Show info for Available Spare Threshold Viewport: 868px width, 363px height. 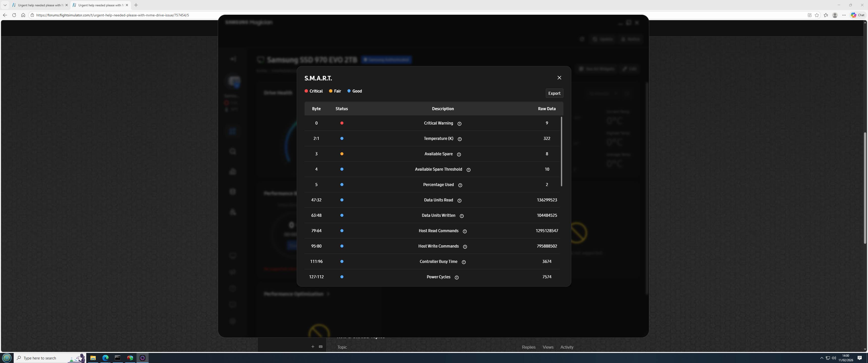pos(468,170)
